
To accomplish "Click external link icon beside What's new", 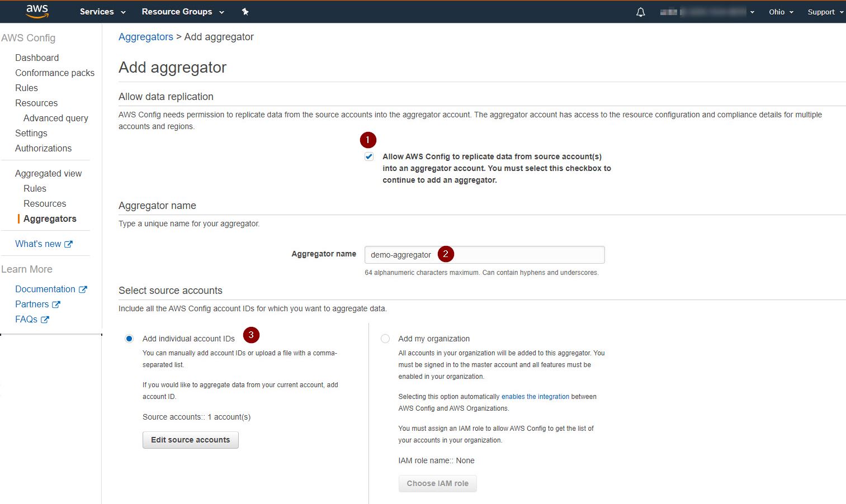I will 68,244.
